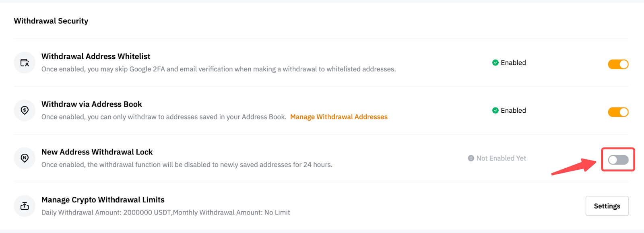Select the Withdrawal Address Whitelist title

[x=96, y=57]
